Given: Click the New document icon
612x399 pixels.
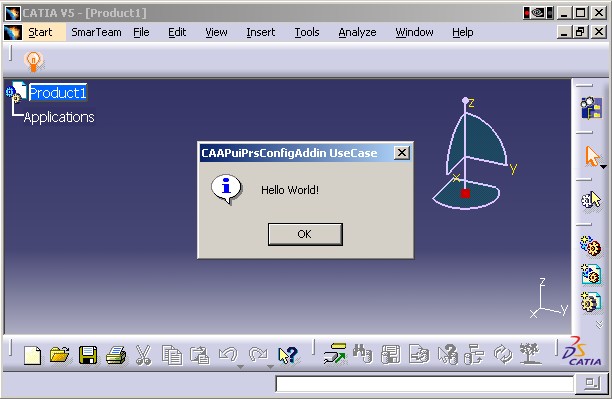Looking at the screenshot, I should pyautogui.click(x=32, y=355).
